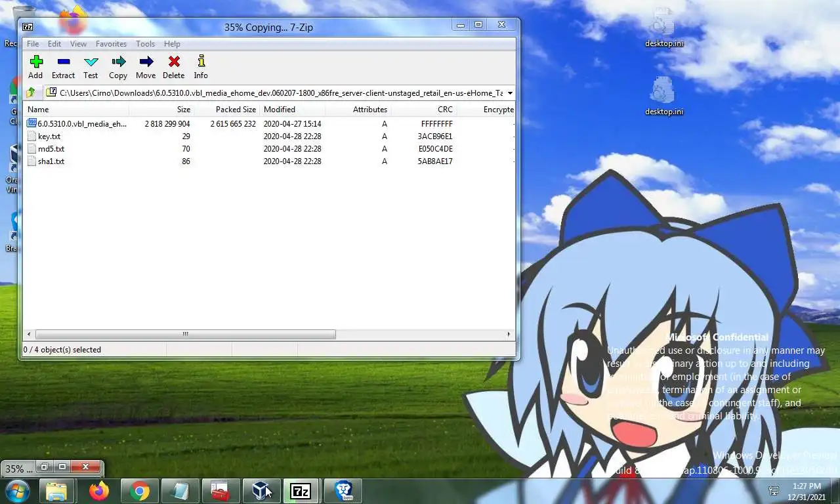Click the Encrypted column header
Image resolution: width=840 pixels, height=504 pixels.
(486, 110)
